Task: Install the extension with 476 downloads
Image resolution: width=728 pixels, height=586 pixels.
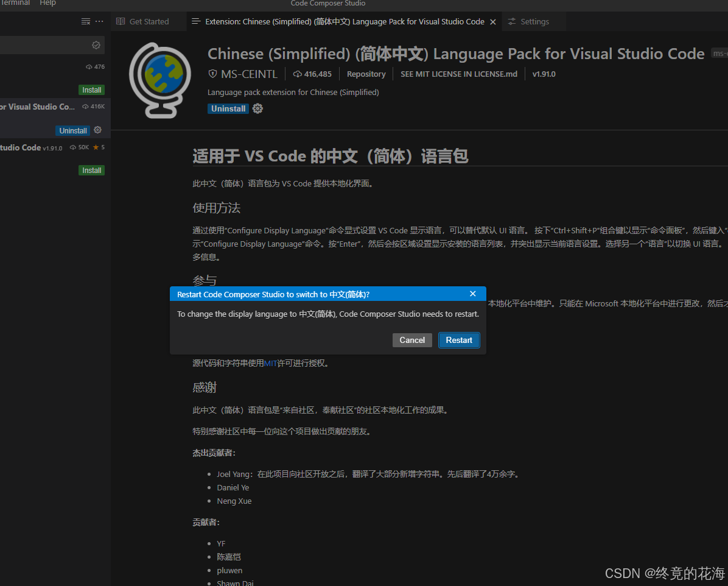Action: 91,90
